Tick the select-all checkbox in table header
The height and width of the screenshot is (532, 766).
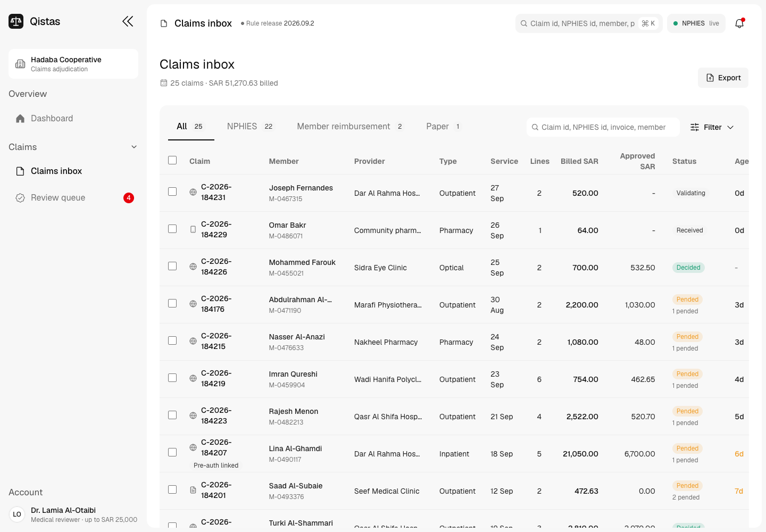click(x=172, y=160)
